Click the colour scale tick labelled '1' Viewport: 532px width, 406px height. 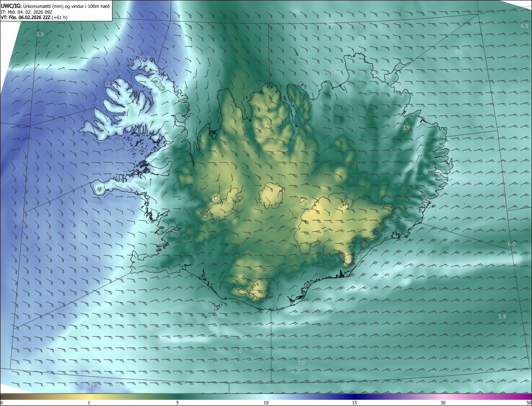pyautogui.click(x=89, y=403)
